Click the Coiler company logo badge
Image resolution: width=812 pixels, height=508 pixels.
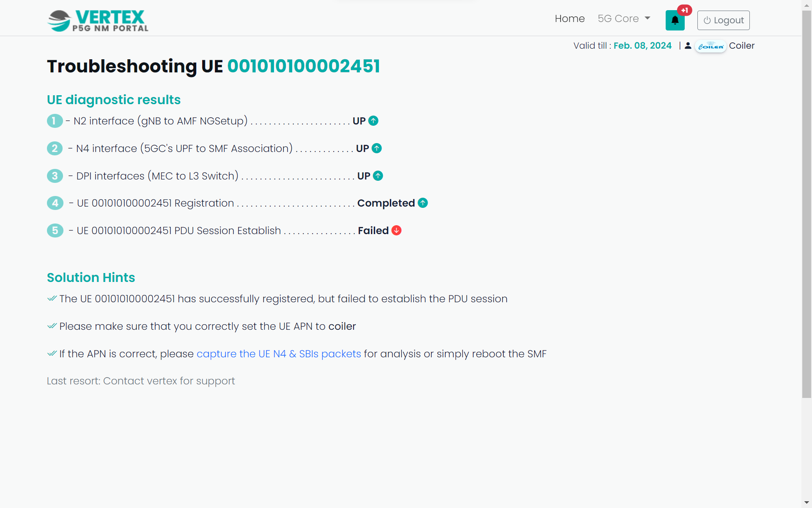pos(710,46)
